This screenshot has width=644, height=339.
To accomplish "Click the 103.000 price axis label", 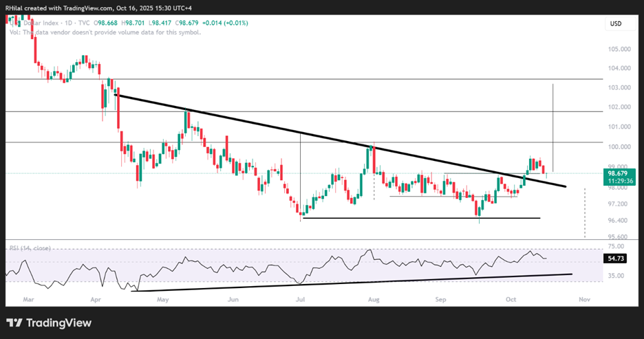I will point(619,88).
